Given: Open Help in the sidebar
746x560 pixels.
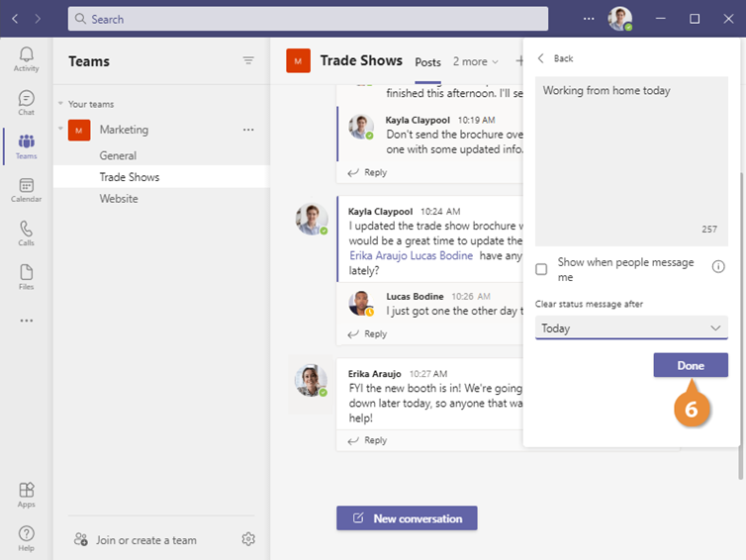Looking at the screenshot, I should 26,538.
